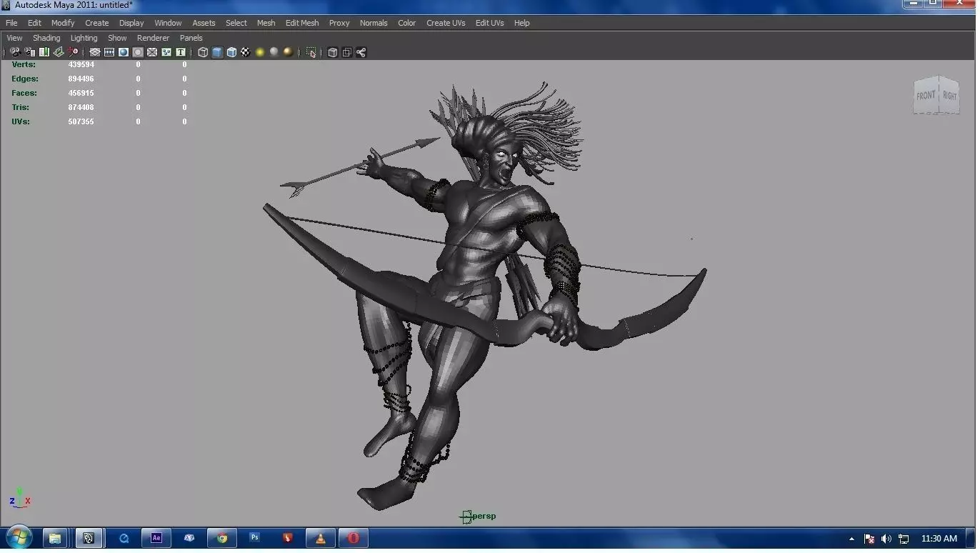Click the Verts count 439594

(x=81, y=64)
